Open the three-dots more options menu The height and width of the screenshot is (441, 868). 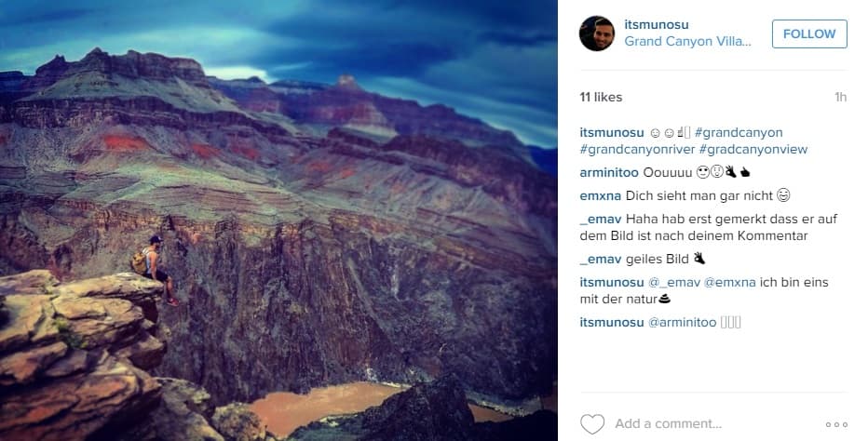click(x=836, y=424)
